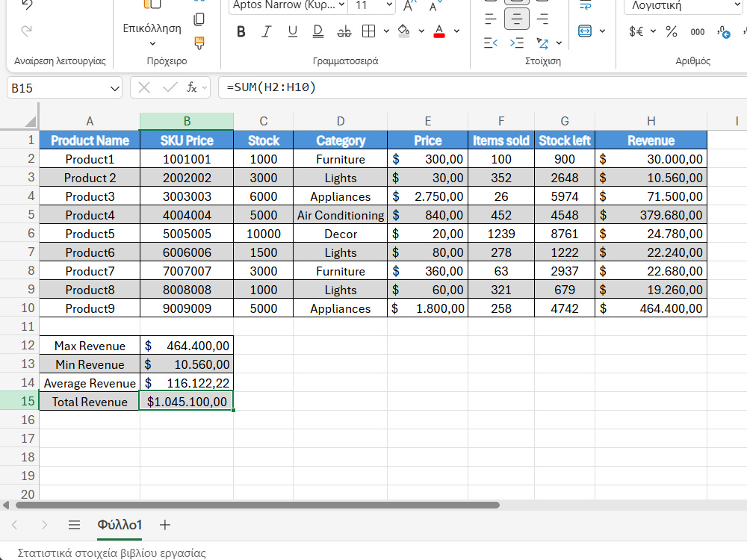Toggle Bold formatting
Screen dimensions: 747x560
tap(241, 31)
